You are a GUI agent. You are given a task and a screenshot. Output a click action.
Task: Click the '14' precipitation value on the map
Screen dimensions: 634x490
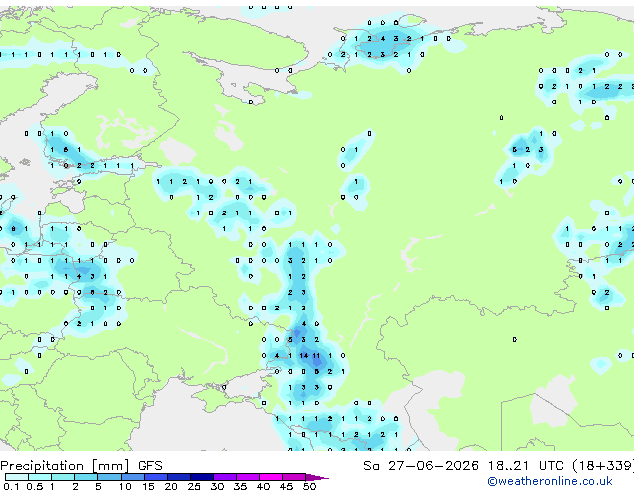click(304, 356)
